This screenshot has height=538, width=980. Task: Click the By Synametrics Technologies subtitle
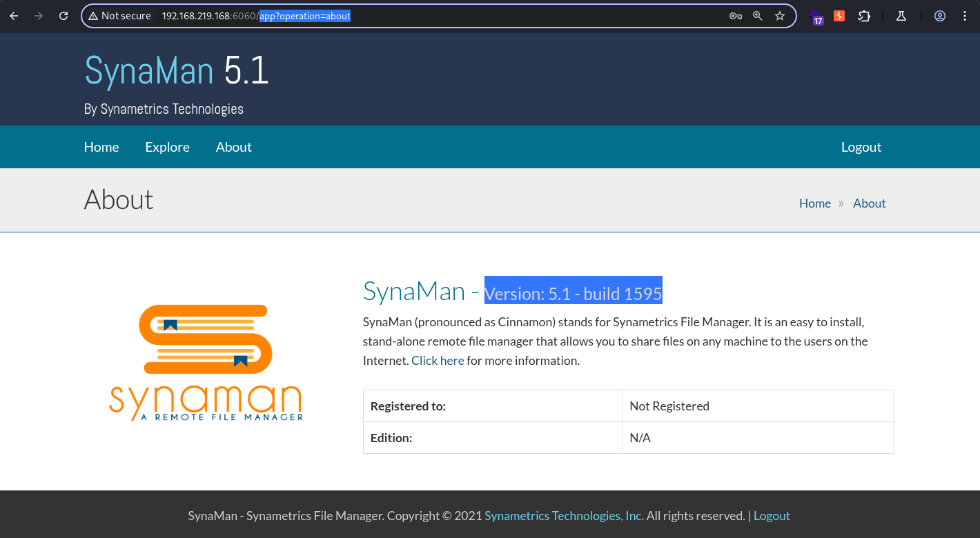tap(164, 109)
